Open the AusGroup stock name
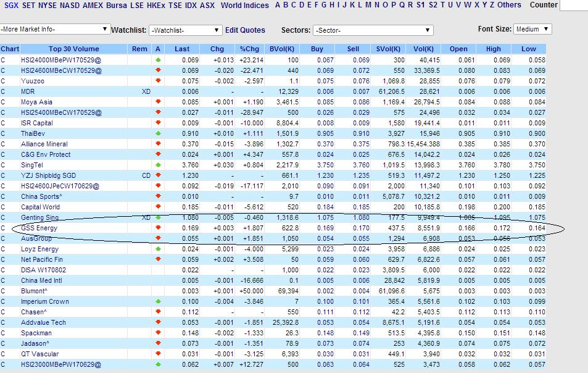Viewport: 588px width, 373px height. click(x=36, y=238)
